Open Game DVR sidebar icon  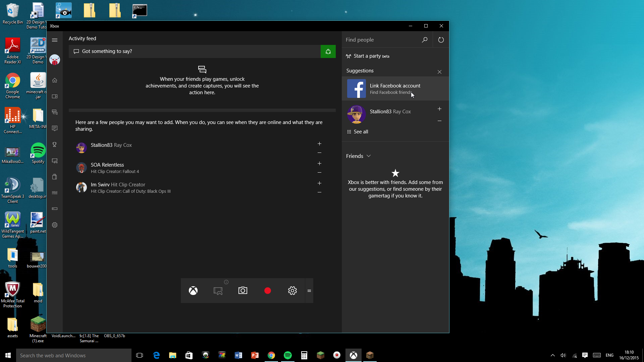pos(55,161)
